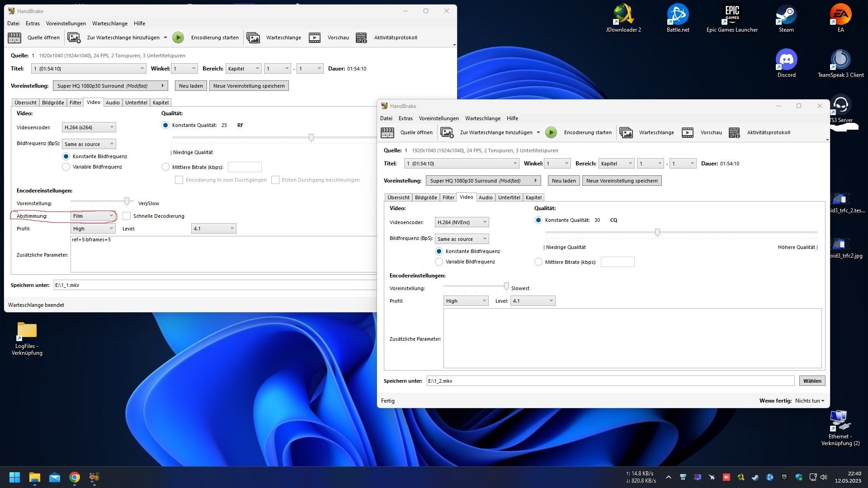Open Voreinstellungen menu in front window

[x=439, y=118]
